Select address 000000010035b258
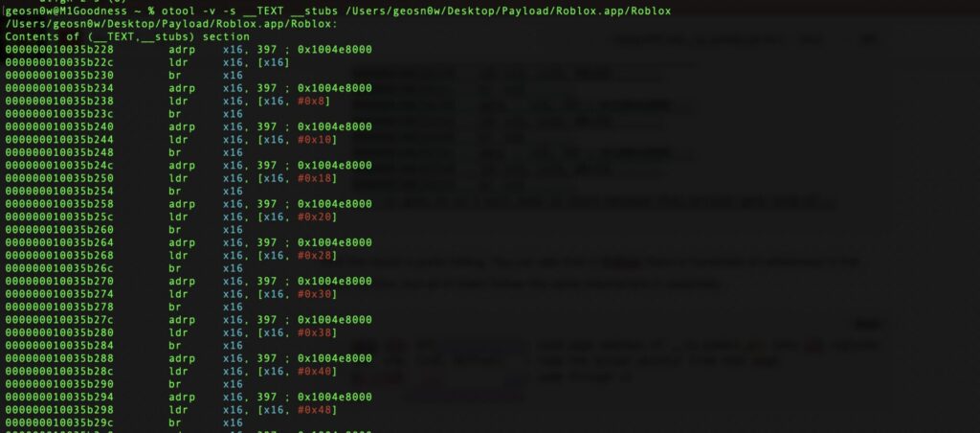The height and width of the screenshot is (433, 980). click(x=60, y=204)
